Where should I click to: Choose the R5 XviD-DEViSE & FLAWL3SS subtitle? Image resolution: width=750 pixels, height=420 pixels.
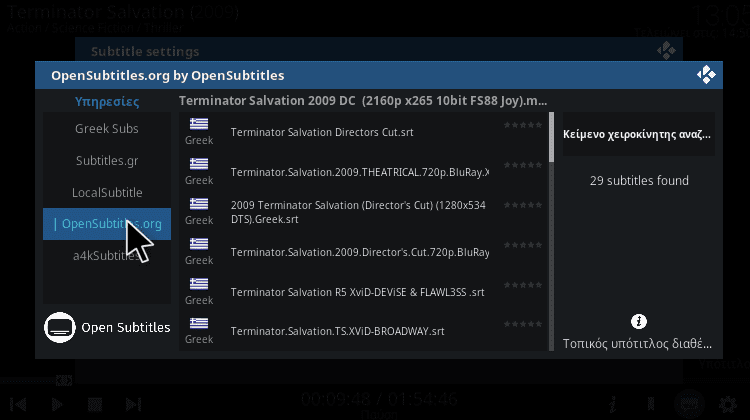point(366,292)
